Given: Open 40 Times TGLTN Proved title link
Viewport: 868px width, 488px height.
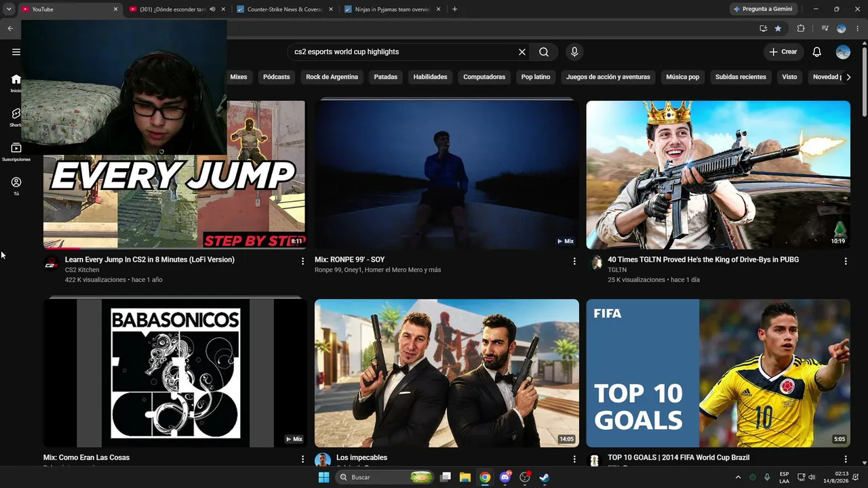Looking at the screenshot, I should tap(703, 260).
